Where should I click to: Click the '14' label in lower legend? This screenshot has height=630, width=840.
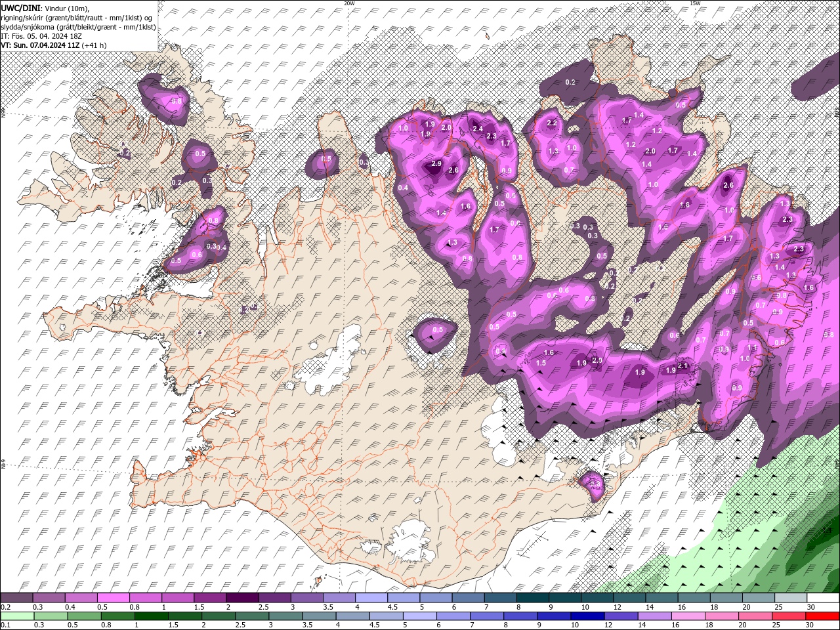click(642, 625)
